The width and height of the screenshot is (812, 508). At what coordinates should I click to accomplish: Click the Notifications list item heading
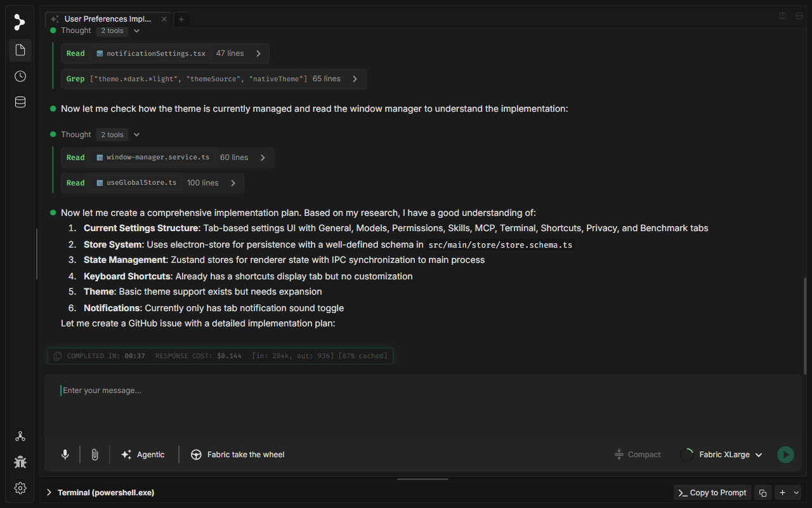[x=112, y=308]
